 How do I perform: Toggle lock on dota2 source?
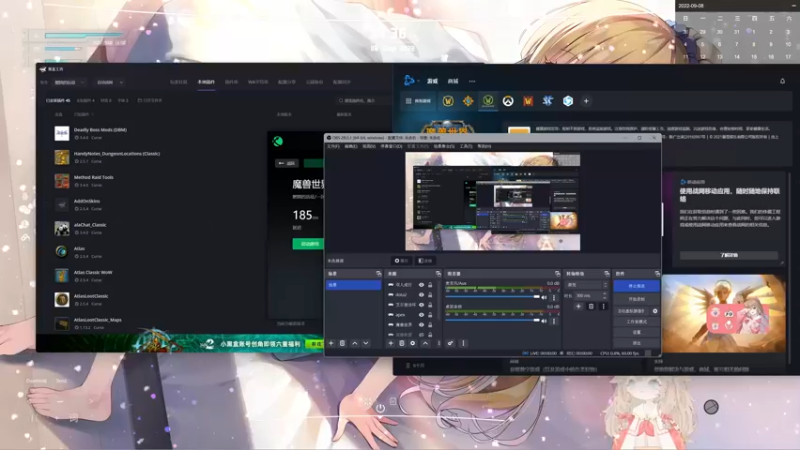click(x=430, y=295)
